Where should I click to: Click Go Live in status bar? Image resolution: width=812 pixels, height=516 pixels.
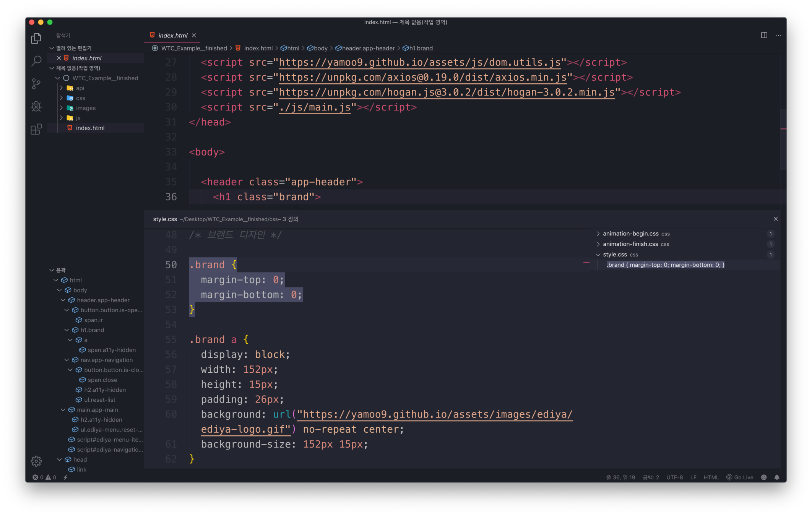coord(740,477)
